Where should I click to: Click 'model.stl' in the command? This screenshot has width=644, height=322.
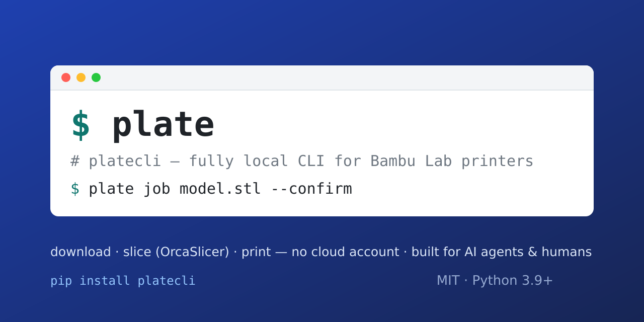click(220, 189)
